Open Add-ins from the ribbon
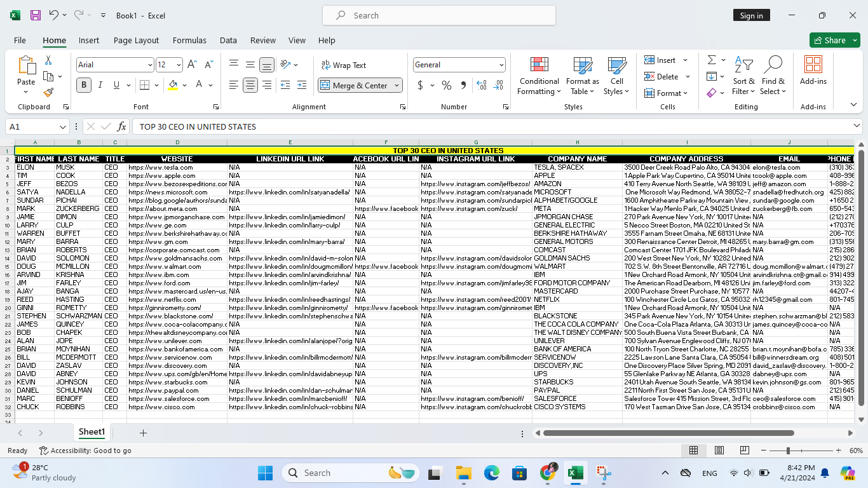The height and width of the screenshot is (488, 868). click(813, 70)
